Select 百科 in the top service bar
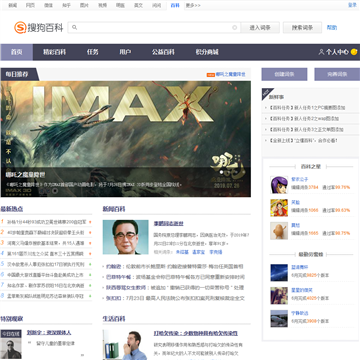Screen dimensions: 360x360 pos(175,5)
